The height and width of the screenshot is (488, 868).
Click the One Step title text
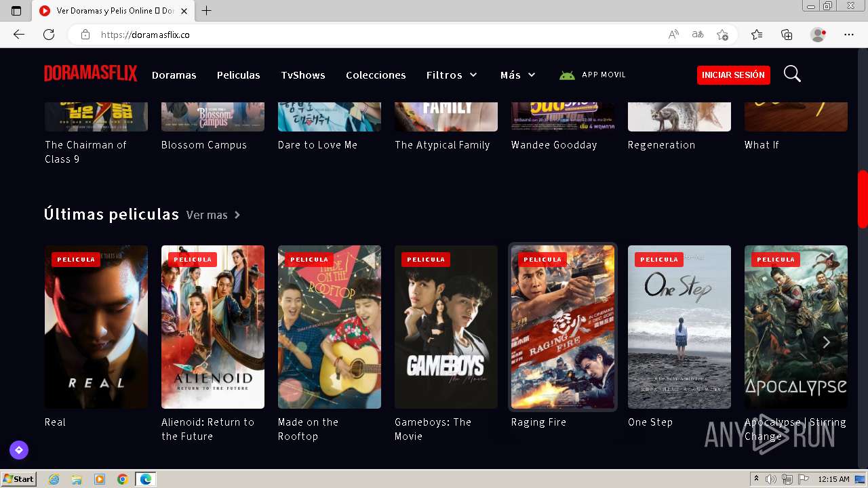[x=650, y=422]
